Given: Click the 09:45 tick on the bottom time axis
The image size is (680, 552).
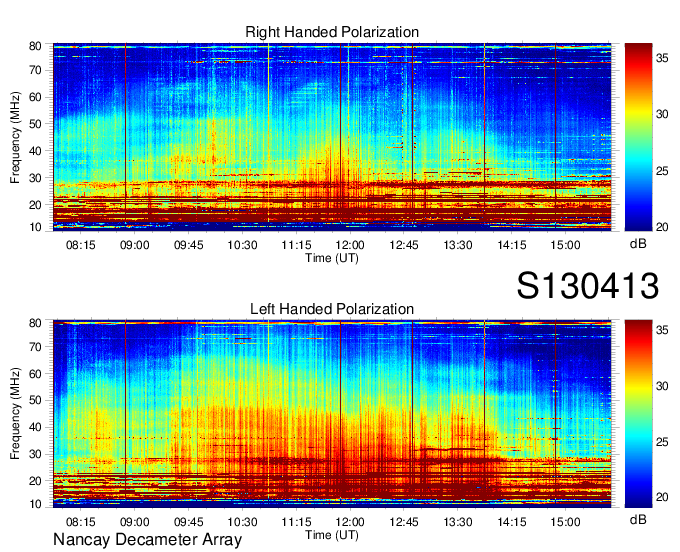Looking at the screenshot, I should (189, 522).
